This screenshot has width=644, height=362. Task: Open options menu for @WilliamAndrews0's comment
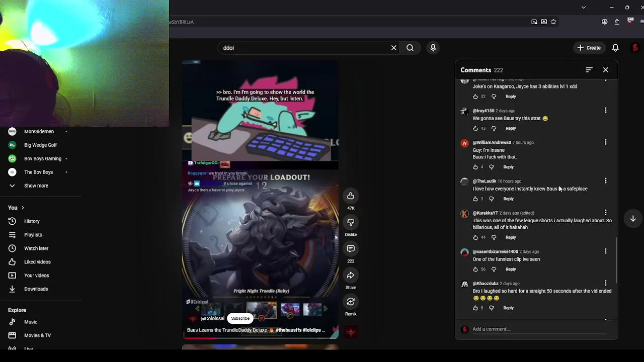pyautogui.click(x=605, y=142)
